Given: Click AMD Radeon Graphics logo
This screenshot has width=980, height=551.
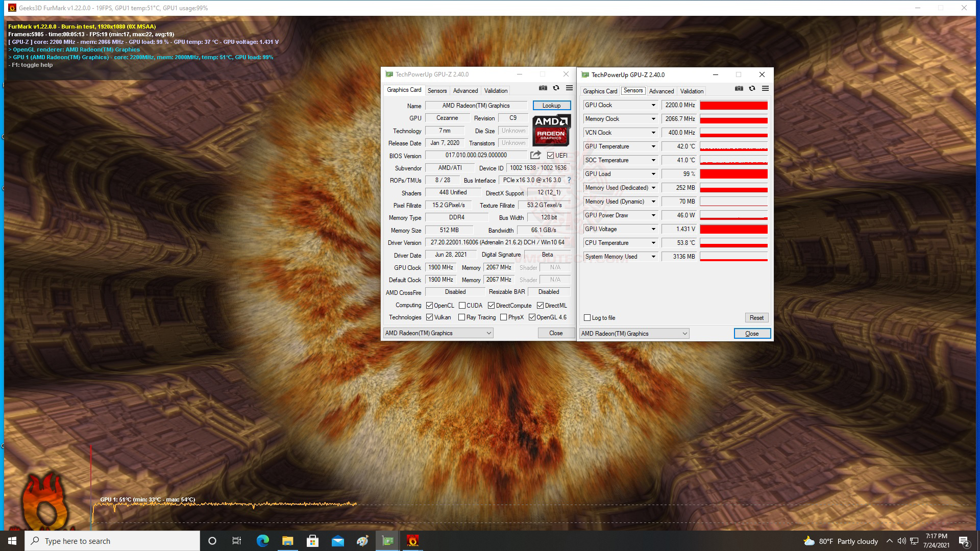Looking at the screenshot, I should (551, 131).
